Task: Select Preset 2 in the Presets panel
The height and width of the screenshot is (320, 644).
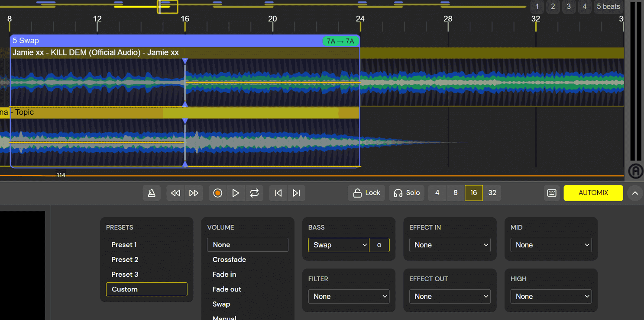Action: 125,259
